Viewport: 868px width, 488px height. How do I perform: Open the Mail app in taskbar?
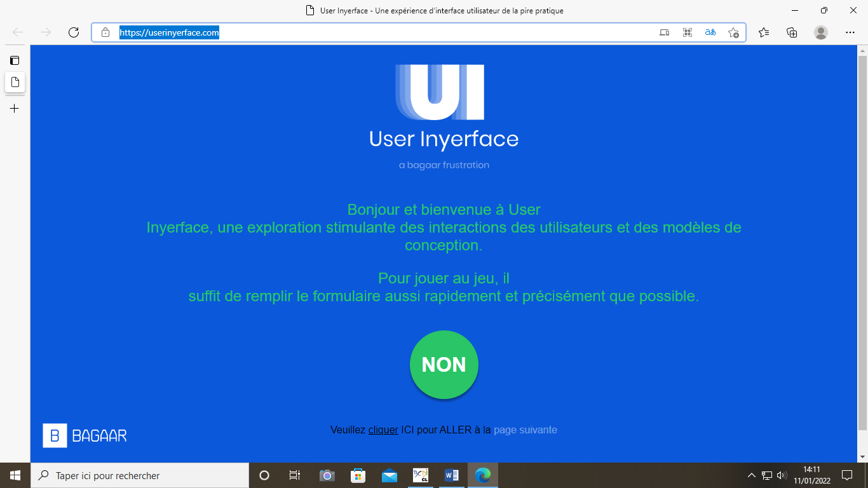click(390, 475)
